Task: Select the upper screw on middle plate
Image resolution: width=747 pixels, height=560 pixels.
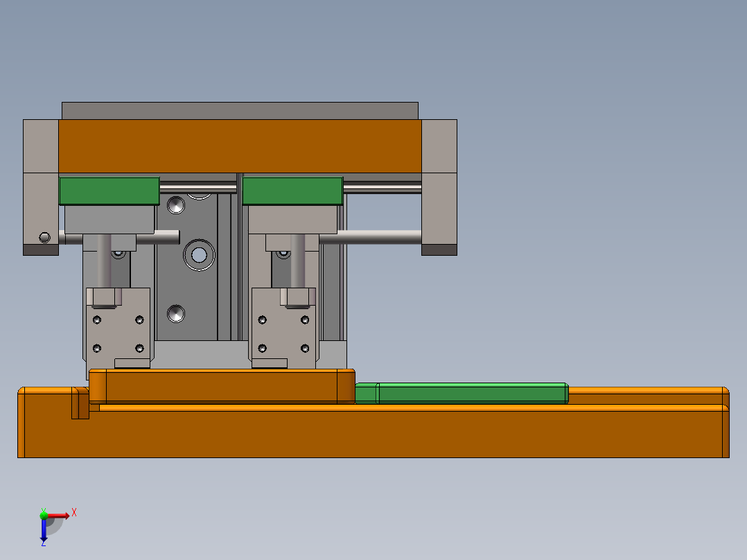Action: pyautogui.click(x=176, y=205)
